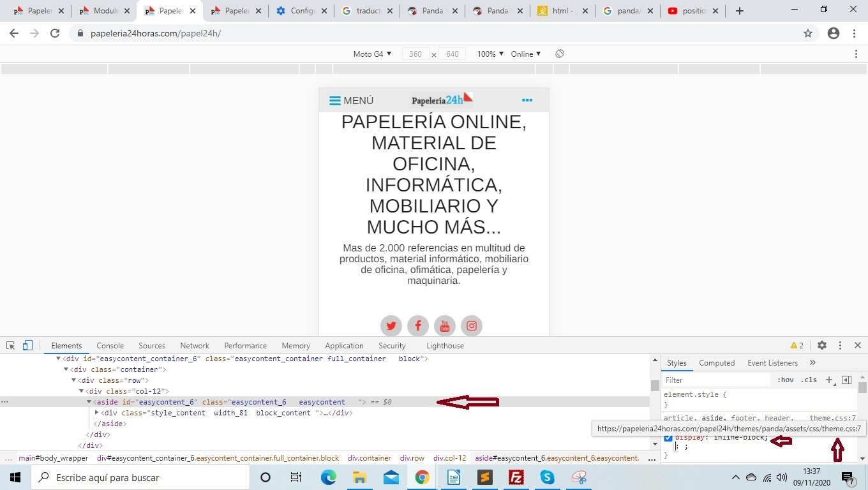
Task: Toggle the device toolbar icon in DevTools
Action: pos(27,346)
